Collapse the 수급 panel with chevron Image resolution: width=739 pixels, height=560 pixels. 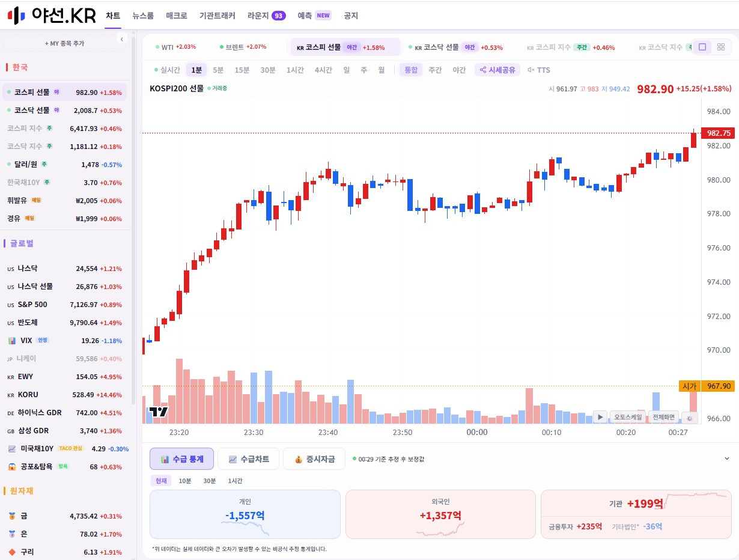[x=726, y=458]
